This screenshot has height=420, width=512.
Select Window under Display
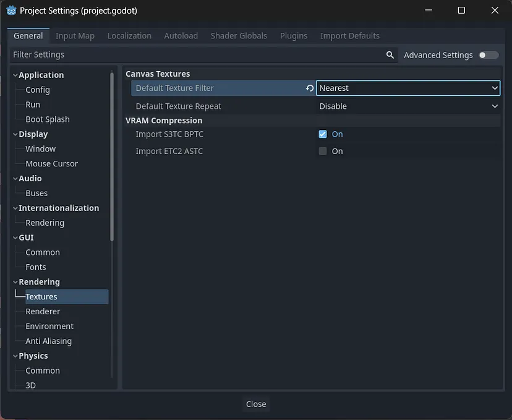click(x=40, y=149)
